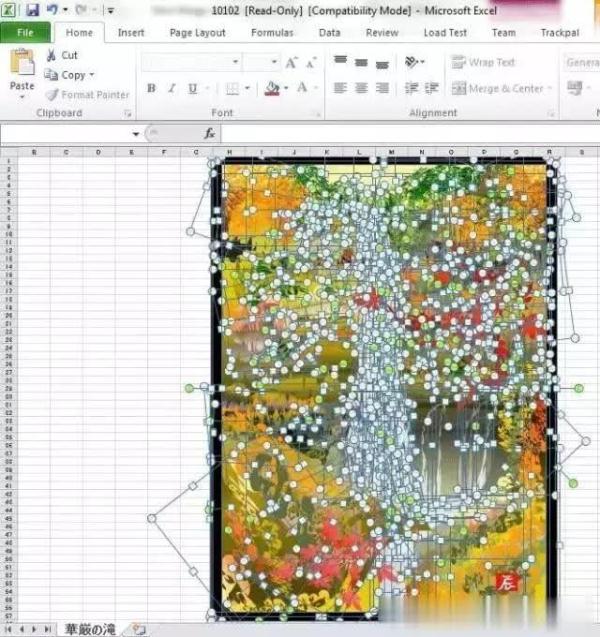
Task: Open the Undo history dropdown arrow
Action: (x=65, y=9)
